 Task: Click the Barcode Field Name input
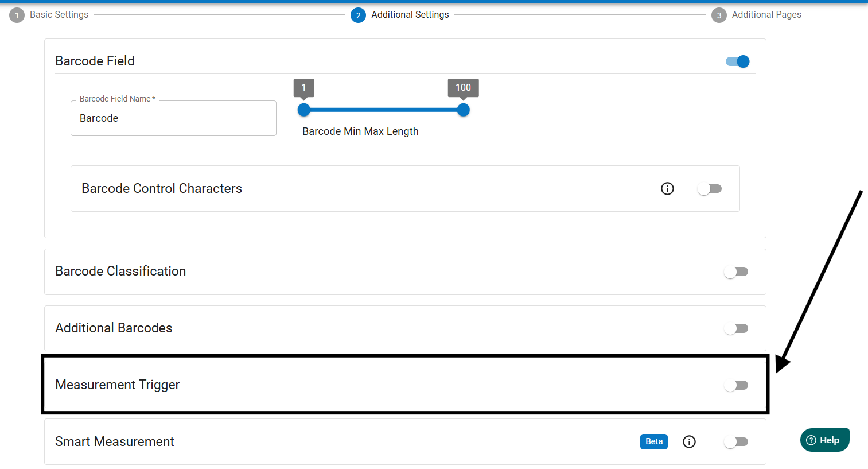click(x=173, y=118)
